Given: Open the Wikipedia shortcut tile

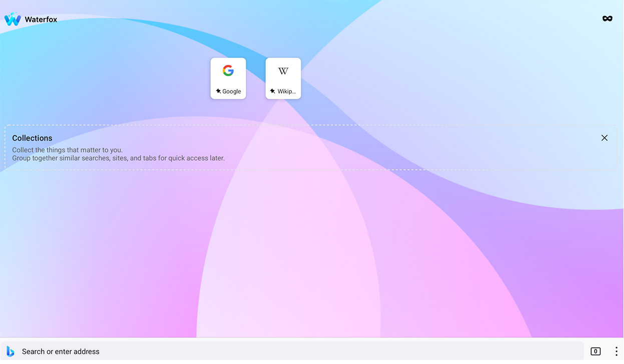Looking at the screenshot, I should click(283, 78).
